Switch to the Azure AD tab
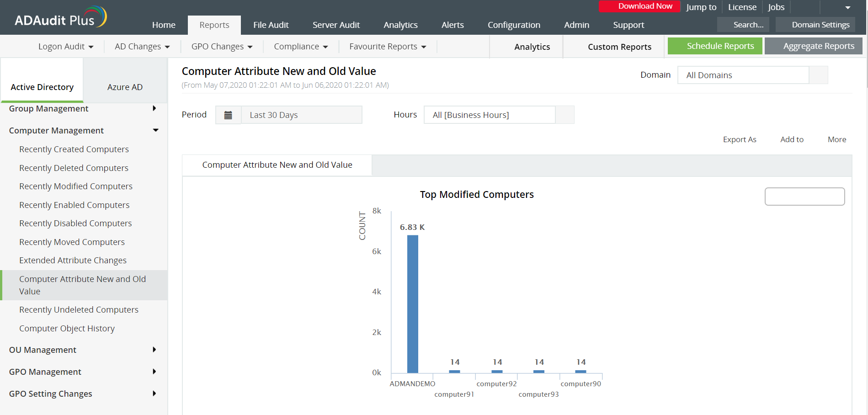868x415 pixels. (x=125, y=87)
